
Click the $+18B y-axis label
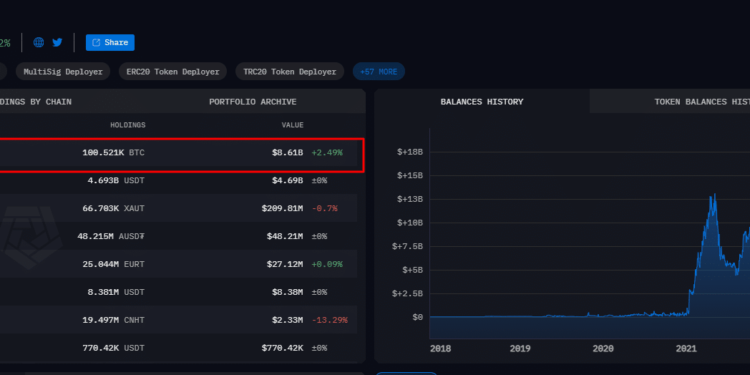[410, 152]
